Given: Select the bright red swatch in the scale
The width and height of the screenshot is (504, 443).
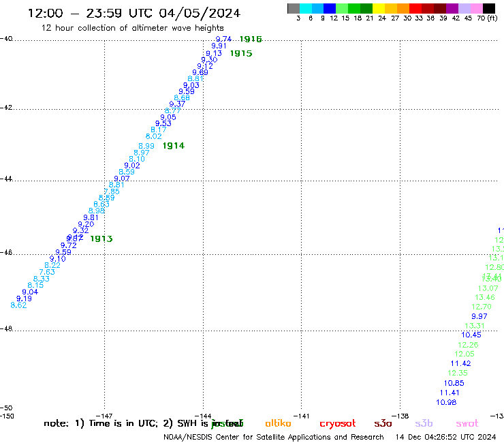Looking at the screenshot, I should pyautogui.click(x=415, y=8).
